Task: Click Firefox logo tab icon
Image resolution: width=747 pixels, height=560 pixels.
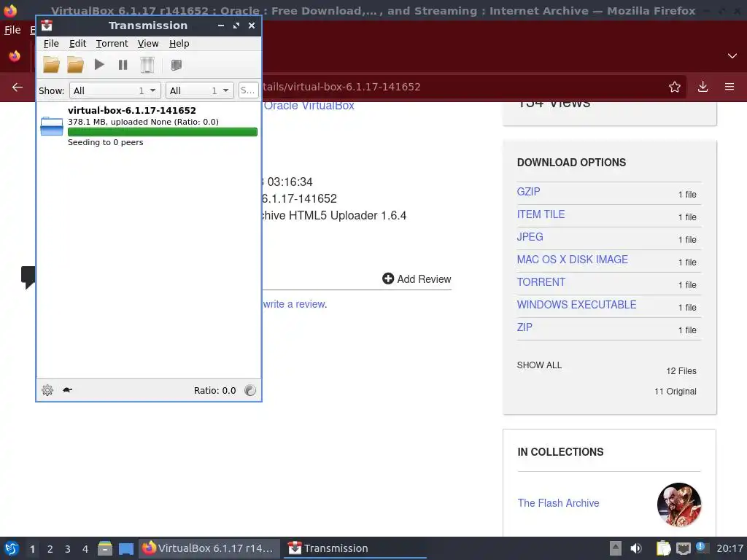Action: point(15,55)
